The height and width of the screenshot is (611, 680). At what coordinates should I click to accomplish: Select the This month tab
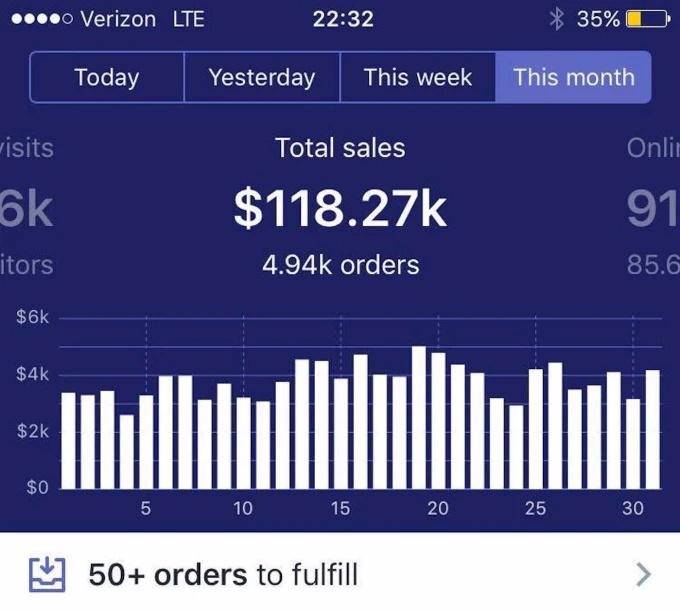point(573,77)
